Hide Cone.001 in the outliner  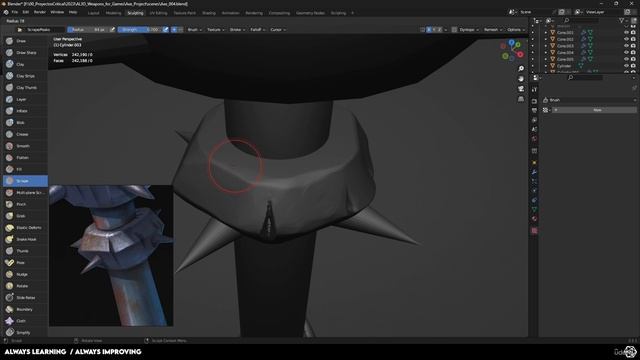tap(627, 33)
